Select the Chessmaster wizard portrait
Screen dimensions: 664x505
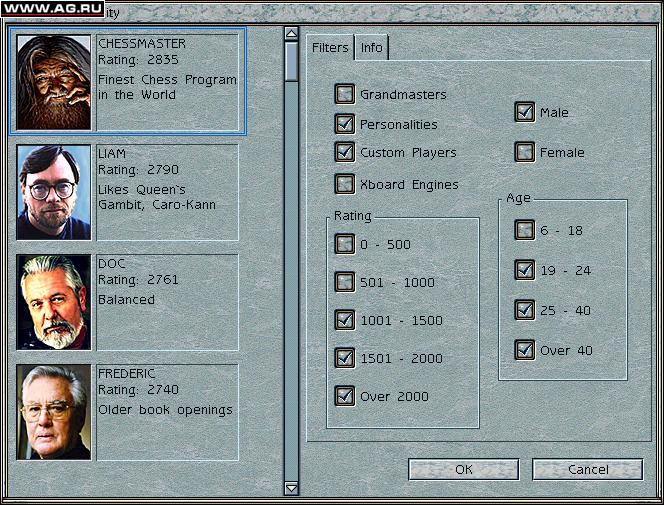(54, 83)
